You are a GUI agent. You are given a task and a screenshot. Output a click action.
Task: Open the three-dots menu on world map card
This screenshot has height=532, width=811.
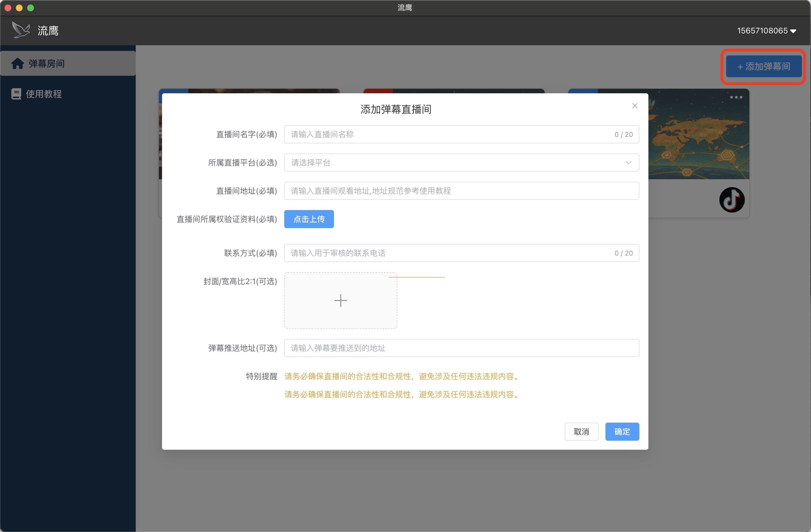point(736,98)
